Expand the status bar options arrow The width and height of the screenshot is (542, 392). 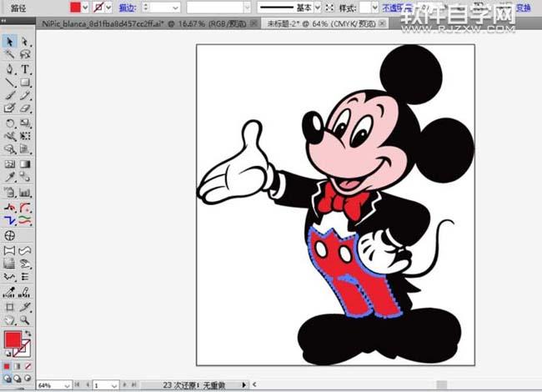(243, 384)
